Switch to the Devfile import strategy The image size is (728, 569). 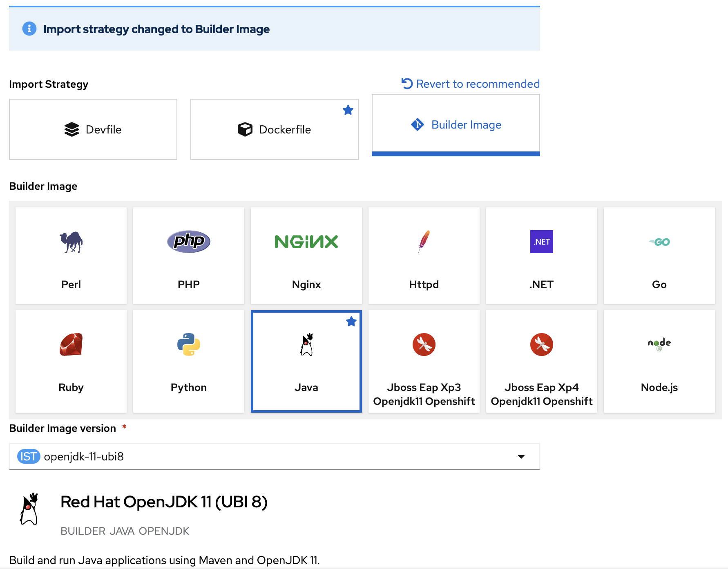click(93, 129)
